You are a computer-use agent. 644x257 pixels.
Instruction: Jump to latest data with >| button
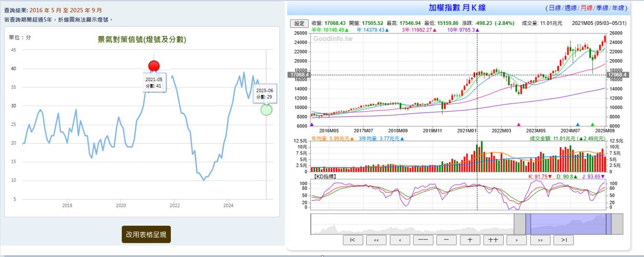pos(564,240)
